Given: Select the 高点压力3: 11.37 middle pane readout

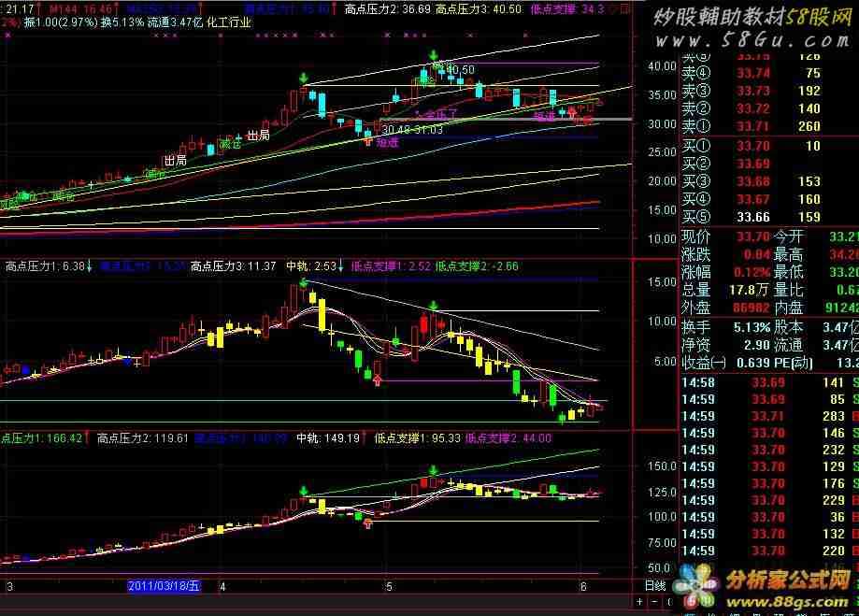Looking at the screenshot, I should click(234, 266).
